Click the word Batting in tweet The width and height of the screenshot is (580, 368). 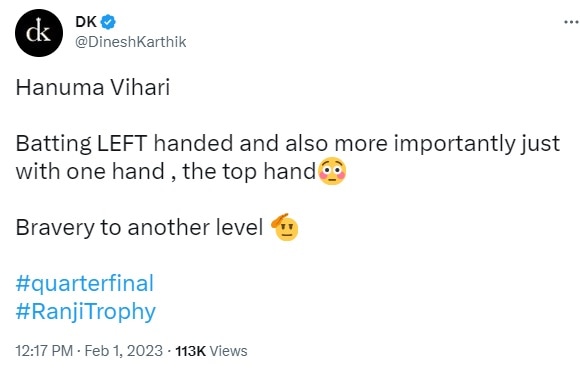[x=54, y=144]
